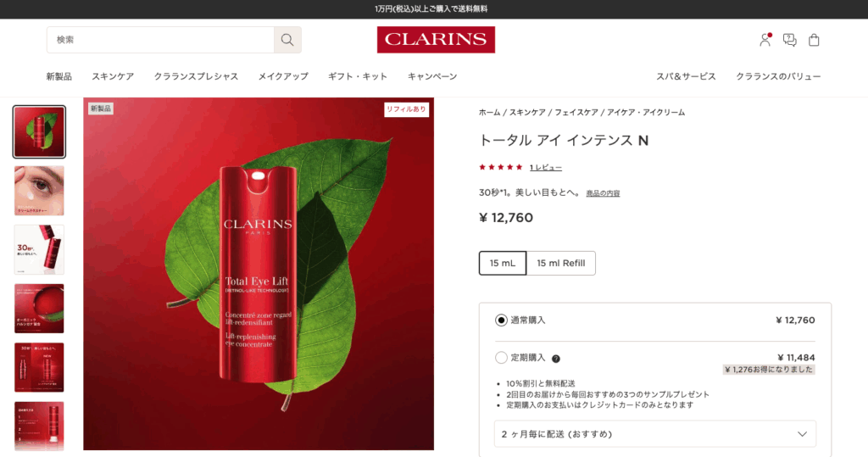The width and height of the screenshot is (868, 457).
Task: Open the メイクアップ navigation menu
Action: coord(283,76)
